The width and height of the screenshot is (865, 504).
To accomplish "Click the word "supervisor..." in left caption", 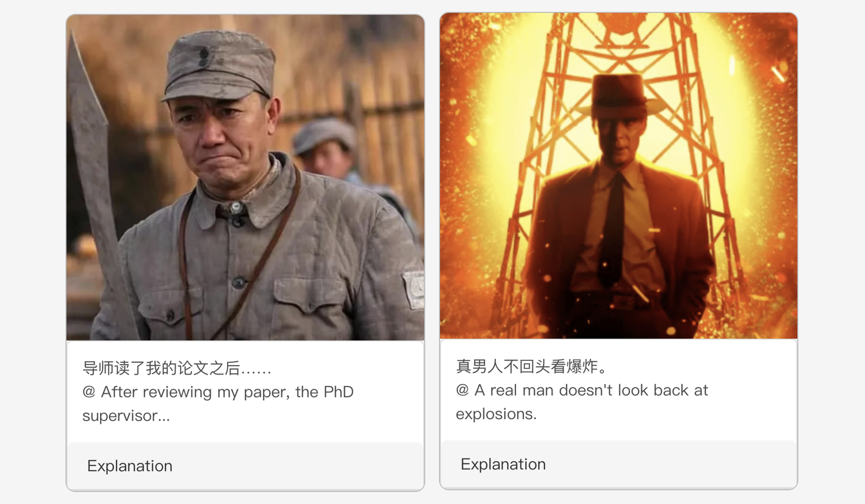I will click(126, 415).
